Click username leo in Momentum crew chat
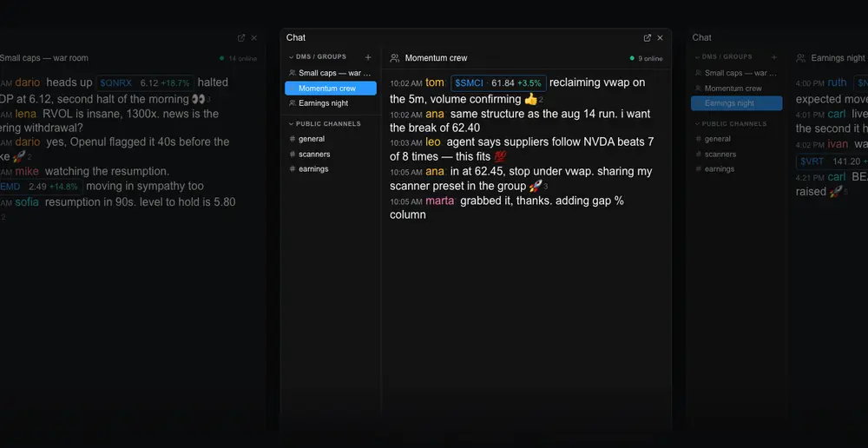The height and width of the screenshot is (448, 868). pos(433,142)
